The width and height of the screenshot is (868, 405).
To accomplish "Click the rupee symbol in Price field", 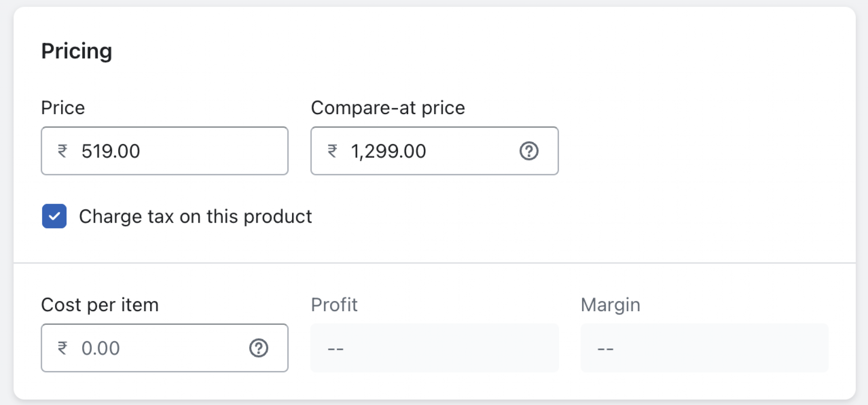I will [63, 151].
